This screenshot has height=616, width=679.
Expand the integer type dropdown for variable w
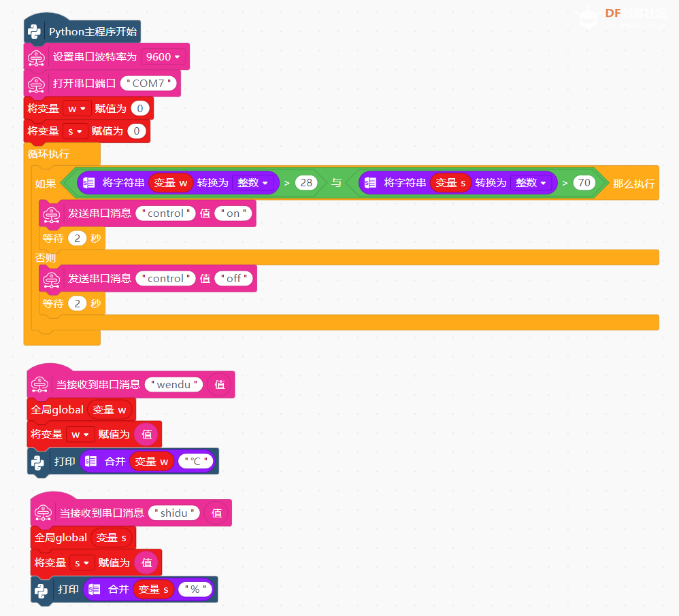click(254, 183)
